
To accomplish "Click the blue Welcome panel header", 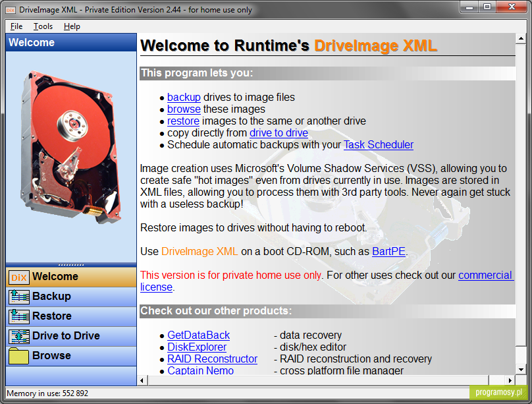I will tap(71, 42).
